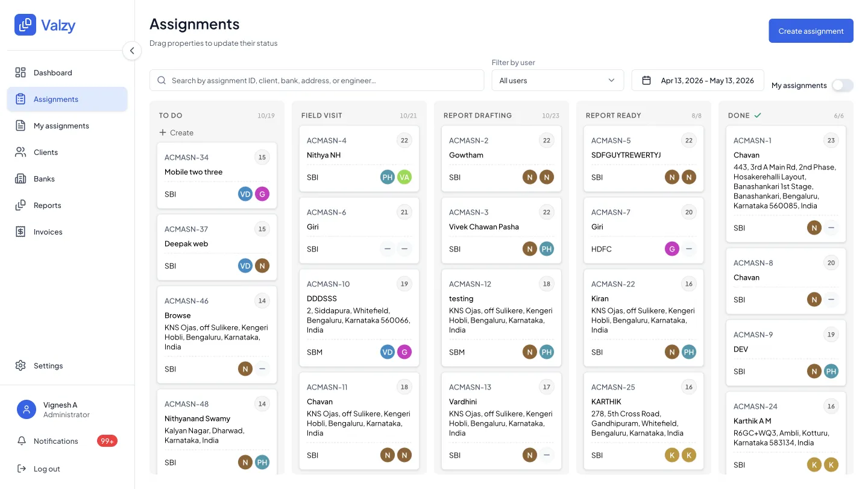
Task: Click the assignment search field
Action: (x=317, y=80)
